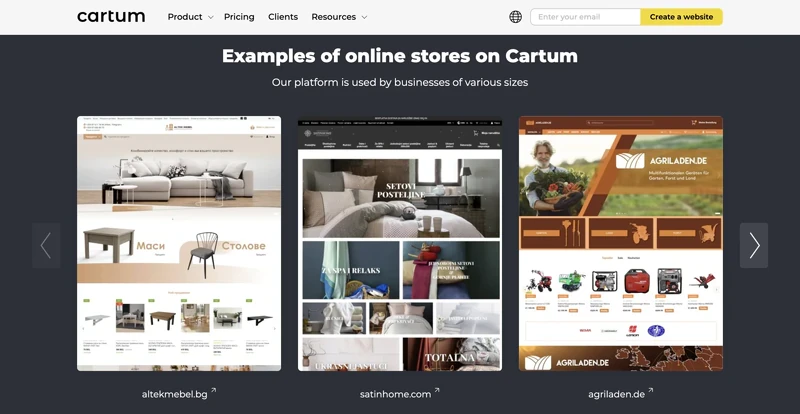
Task: Focus the Enter your email field
Action: 585,17
